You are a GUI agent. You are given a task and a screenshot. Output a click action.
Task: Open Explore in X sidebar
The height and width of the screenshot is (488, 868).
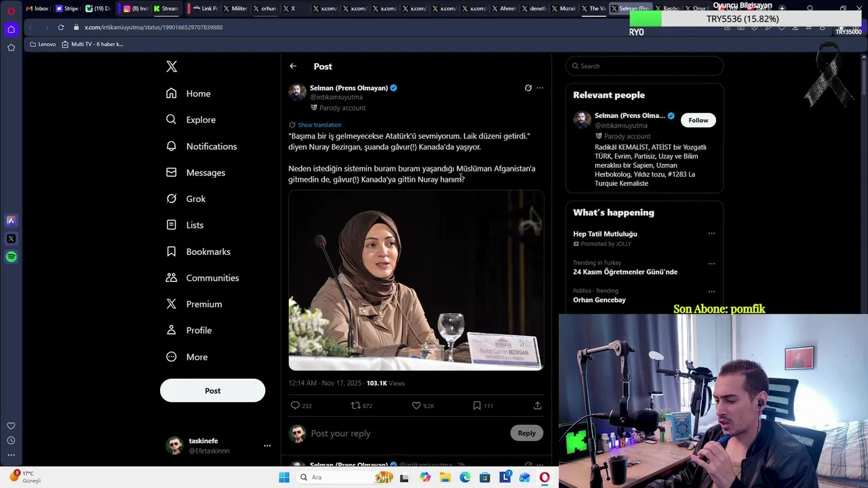click(x=191, y=120)
